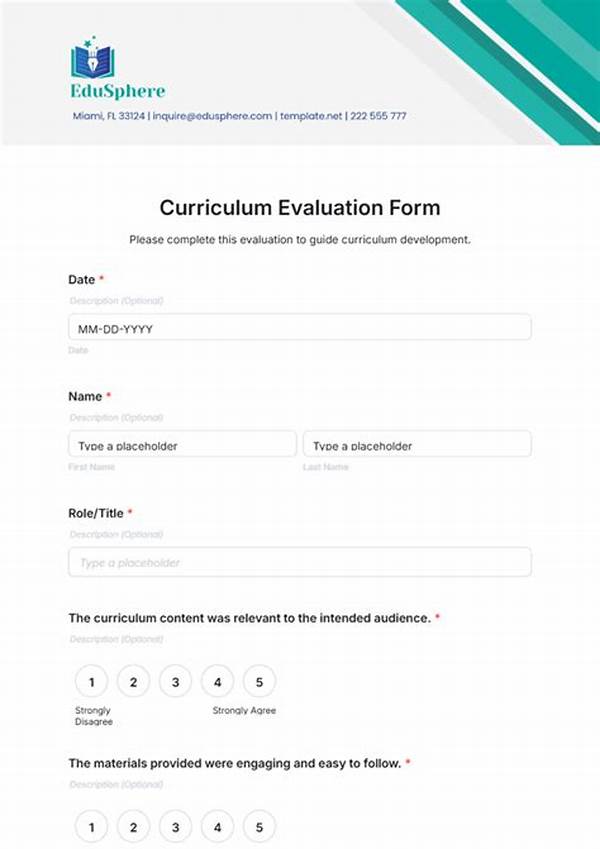Open the inquire@edusphere.com email link

[x=212, y=116]
